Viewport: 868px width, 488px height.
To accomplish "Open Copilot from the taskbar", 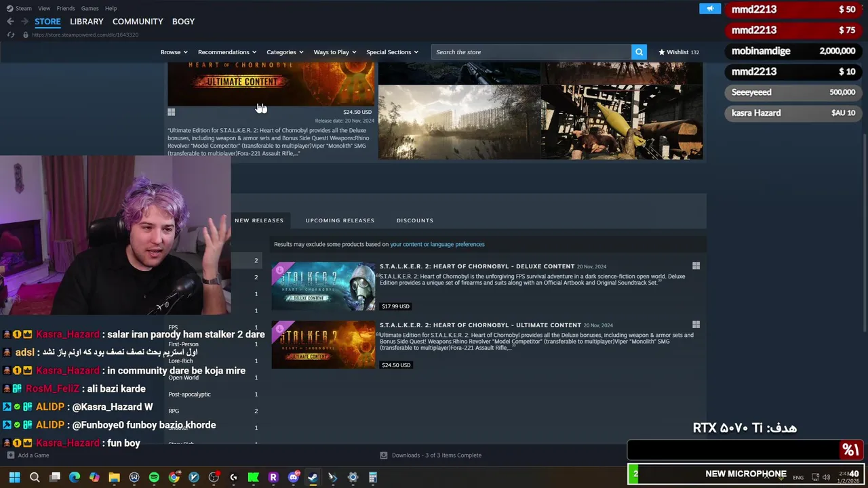I will [x=94, y=477].
